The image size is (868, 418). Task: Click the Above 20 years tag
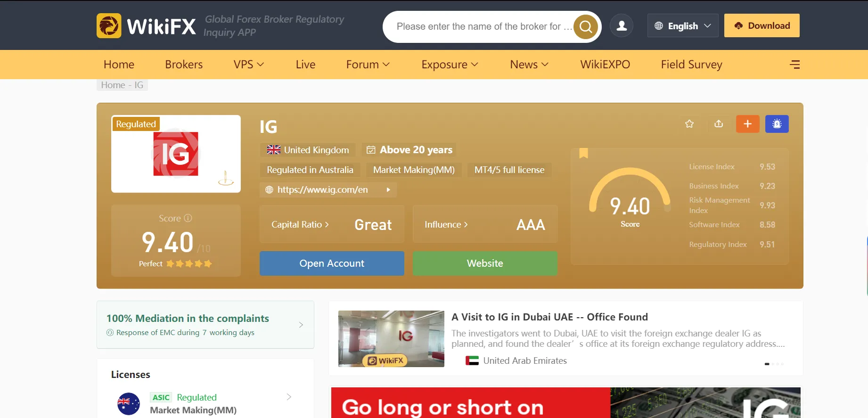[409, 150]
